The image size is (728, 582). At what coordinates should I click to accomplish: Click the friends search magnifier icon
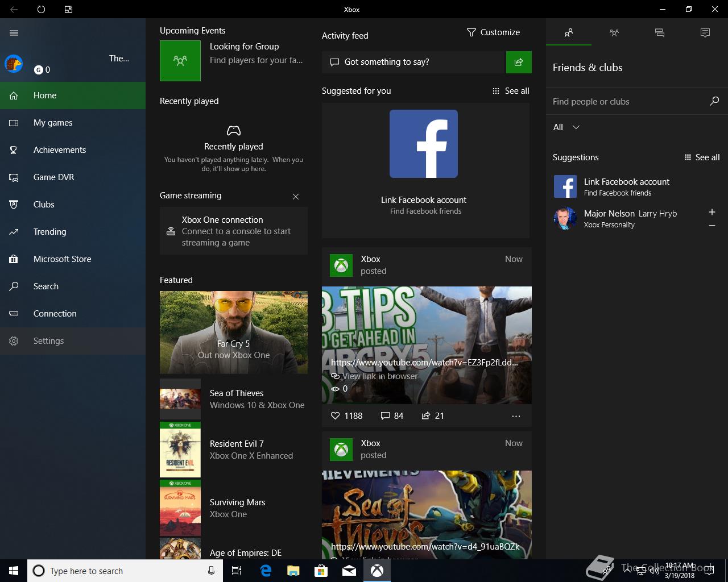[714, 101]
